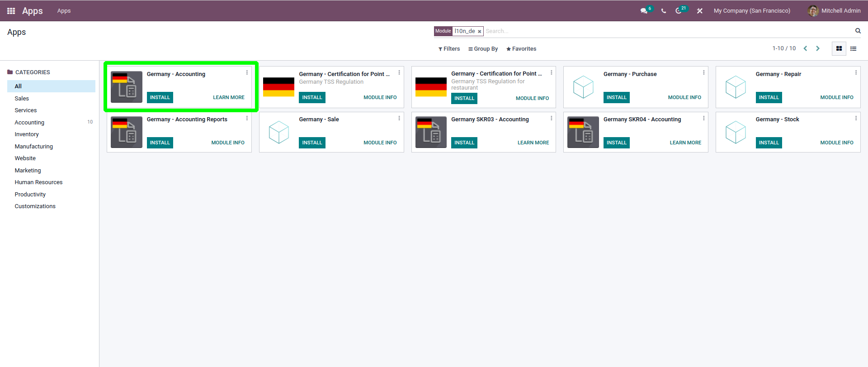Open the activities clock icon
868x367 pixels.
[679, 11]
